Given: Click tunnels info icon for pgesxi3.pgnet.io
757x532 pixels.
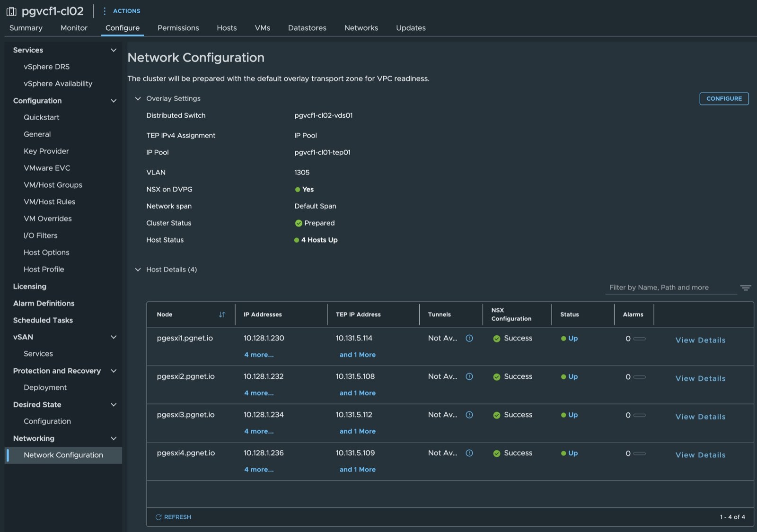Looking at the screenshot, I should [469, 415].
